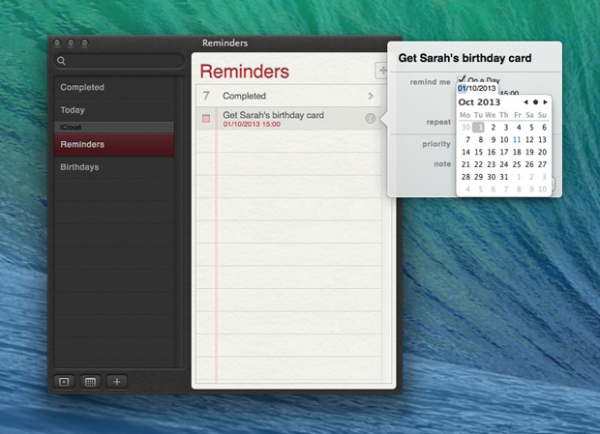
Task: Select October 1 in date picker
Action: 478,127
